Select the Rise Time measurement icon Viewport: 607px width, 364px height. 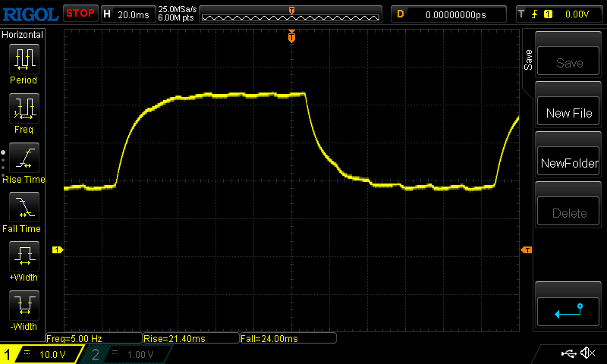(24, 158)
